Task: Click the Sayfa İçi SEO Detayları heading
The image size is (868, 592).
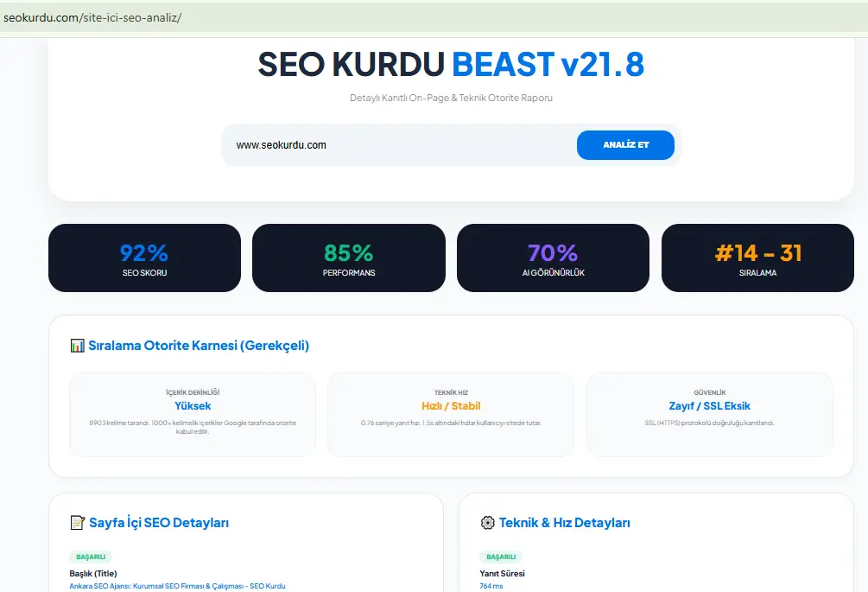Action: click(159, 523)
